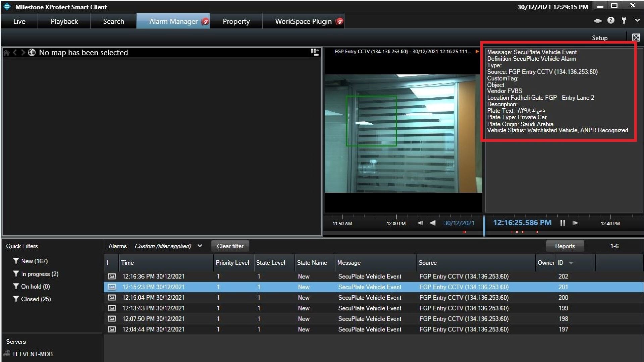Sort by State Level column header
This screenshot has height=362, width=644.
point(274,263)
